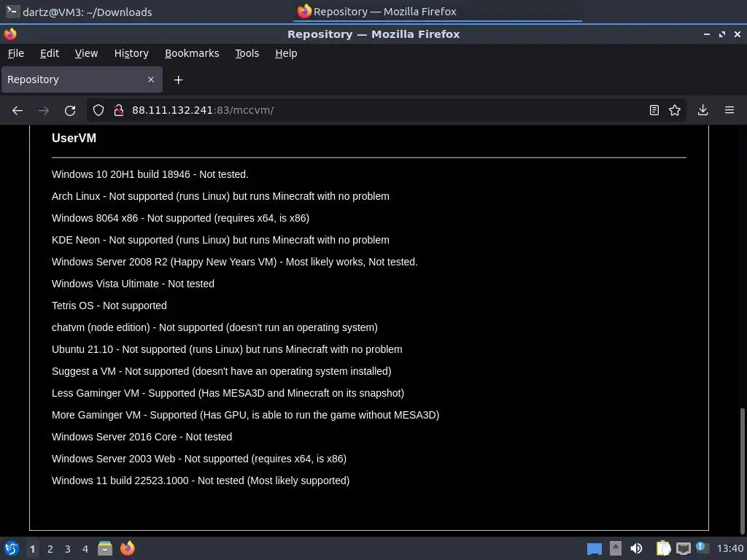
Task: Open the Firefox downloads panel
Action: tap(703, 111)
